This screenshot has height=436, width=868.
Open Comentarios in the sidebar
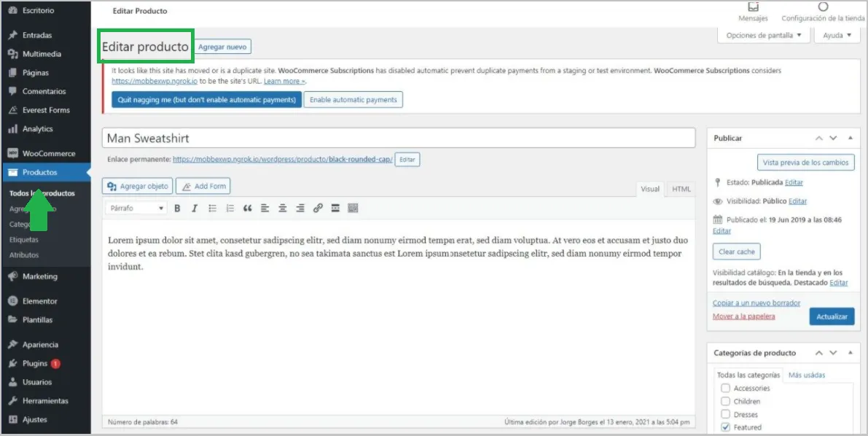[45, 91]
